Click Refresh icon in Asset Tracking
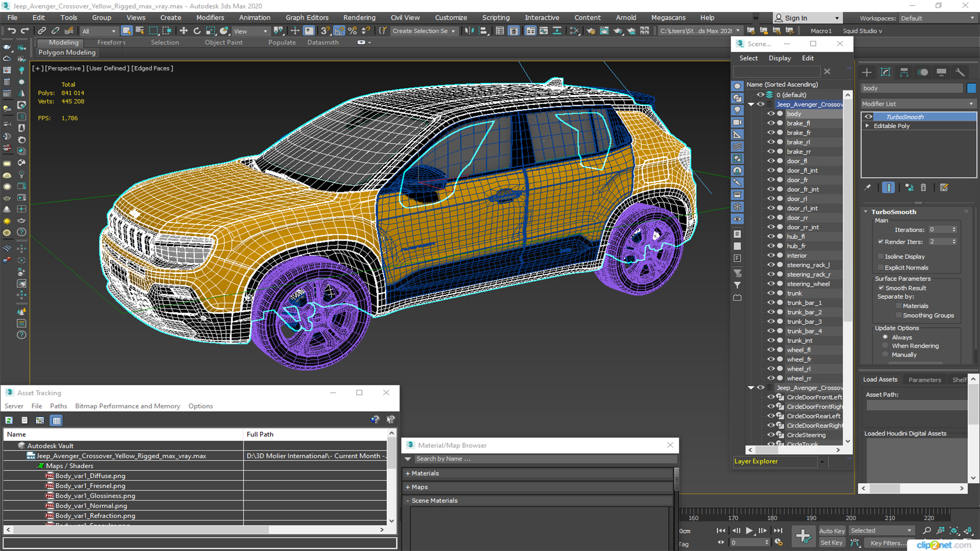This screenshot has width=980, height=551. click(x=9, y=420)
